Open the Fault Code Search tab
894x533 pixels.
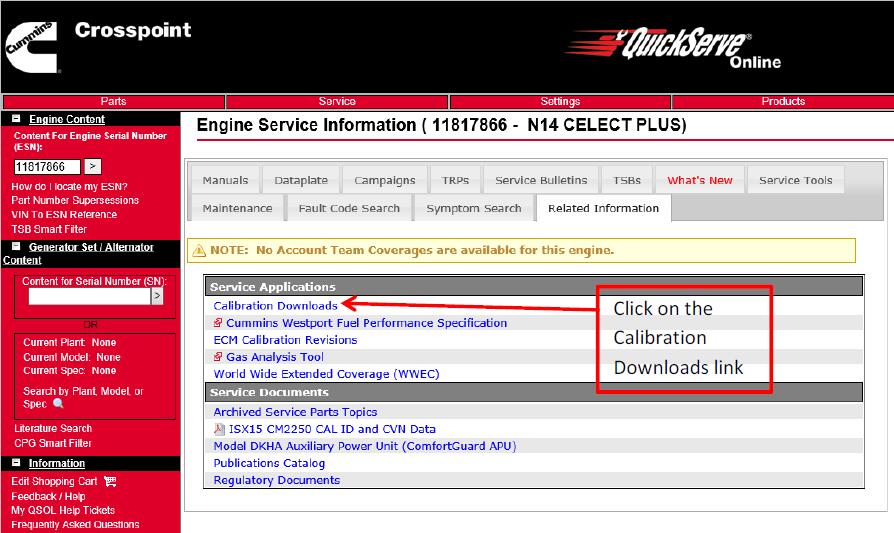click(x=349, y=208)
